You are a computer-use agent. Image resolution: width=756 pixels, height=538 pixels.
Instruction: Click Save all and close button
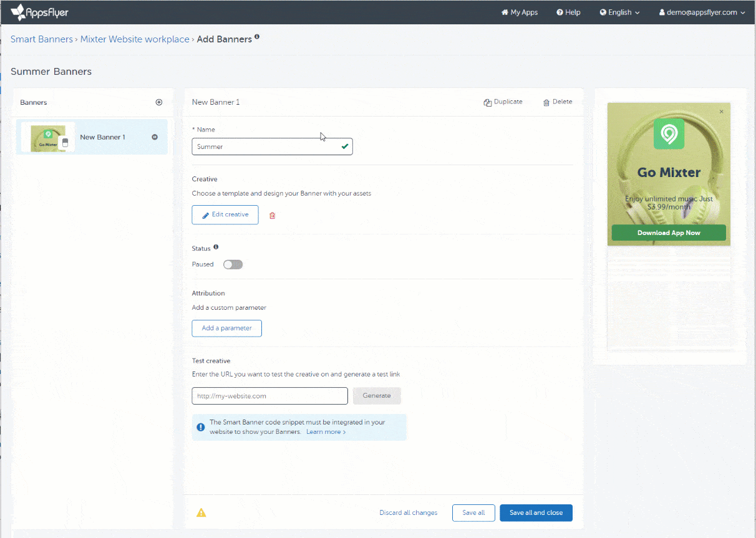536,513
